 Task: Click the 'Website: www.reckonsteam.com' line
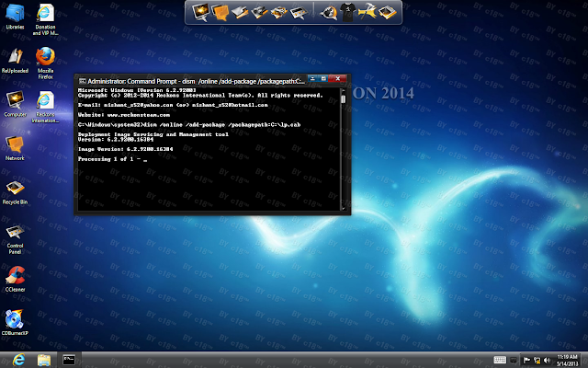[124, 115]
